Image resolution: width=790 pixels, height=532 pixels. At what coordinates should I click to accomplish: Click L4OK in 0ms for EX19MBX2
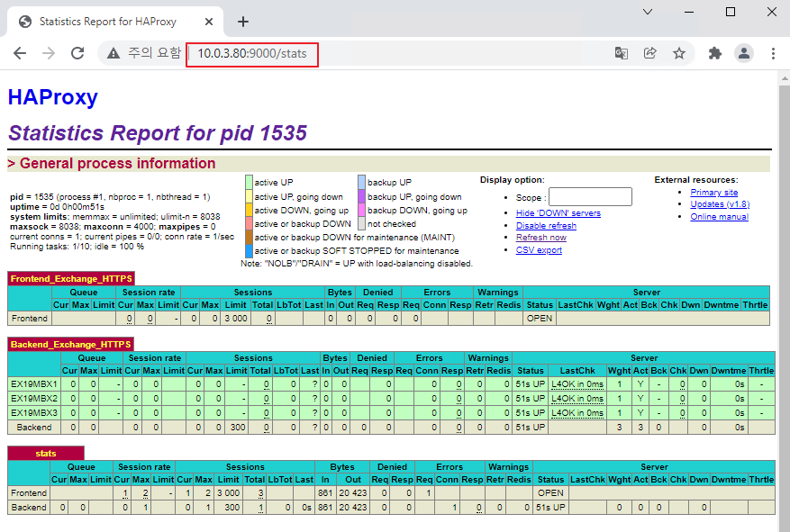click(577, 399)
